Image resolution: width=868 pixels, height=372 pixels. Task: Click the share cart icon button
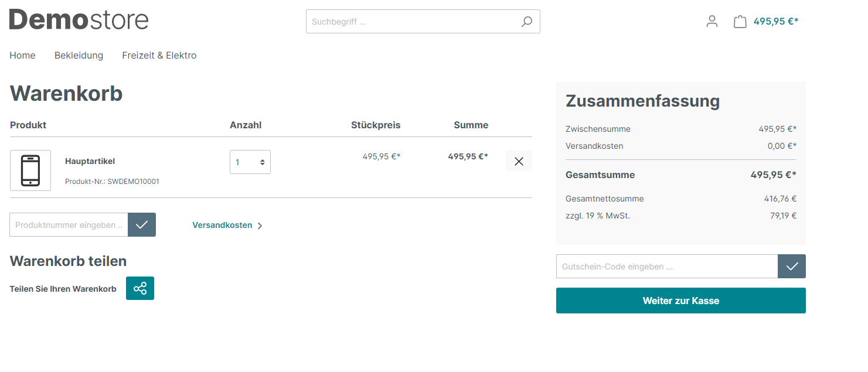pyautogui.click(x=140, y=288)
